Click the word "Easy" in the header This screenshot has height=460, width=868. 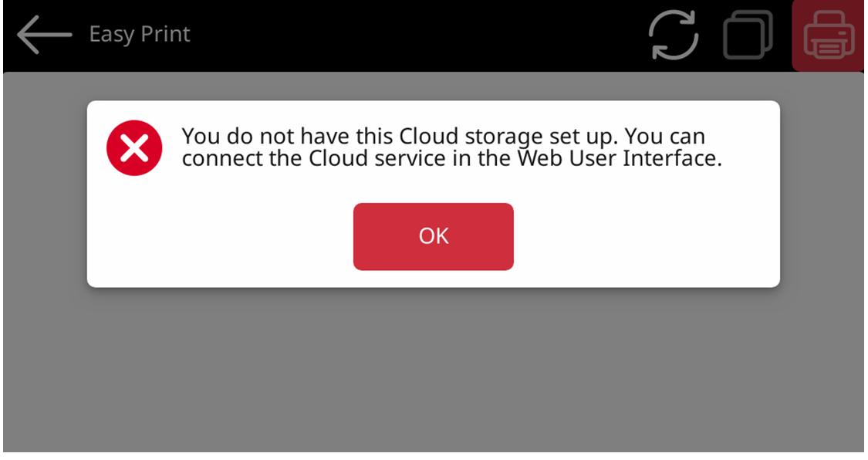109,35
